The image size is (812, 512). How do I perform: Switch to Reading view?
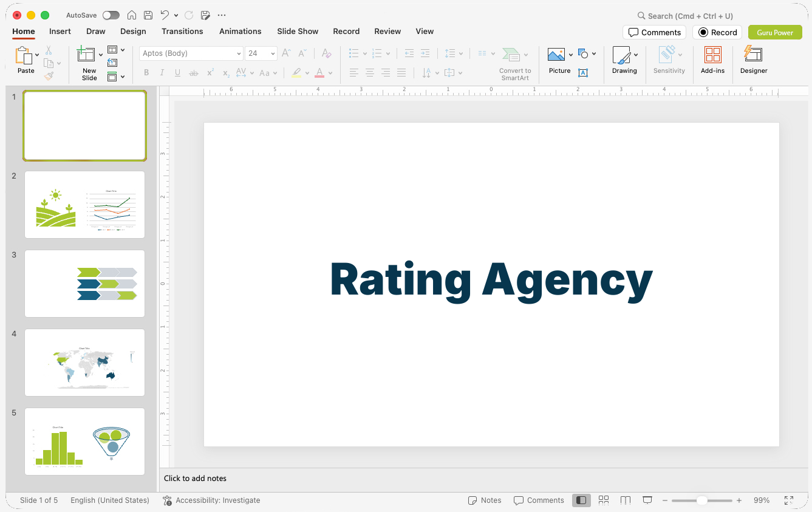point(626,500)
